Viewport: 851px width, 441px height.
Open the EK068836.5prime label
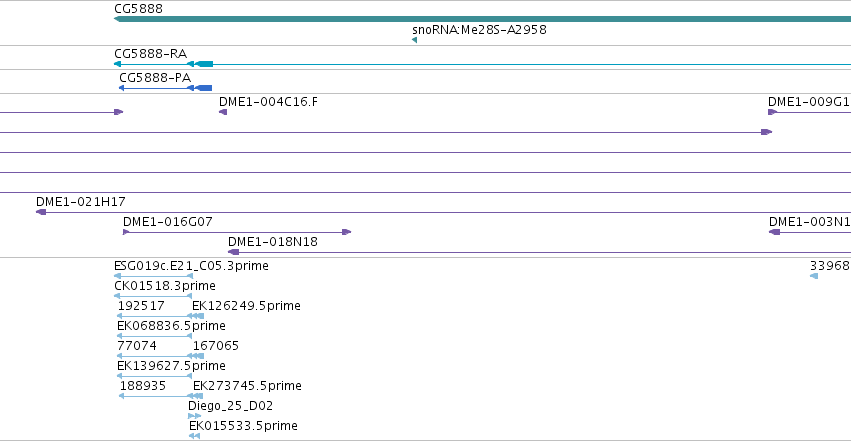click(171, 326)
